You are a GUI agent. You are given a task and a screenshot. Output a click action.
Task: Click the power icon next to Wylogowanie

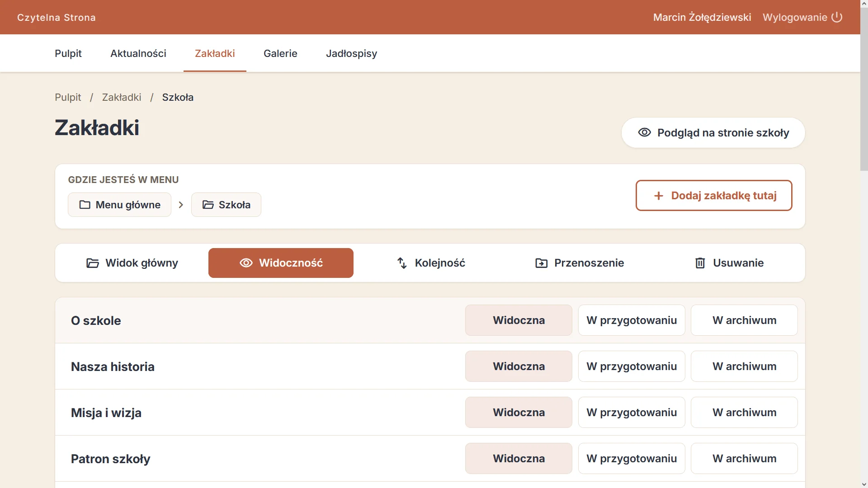(x=837, y=17)
